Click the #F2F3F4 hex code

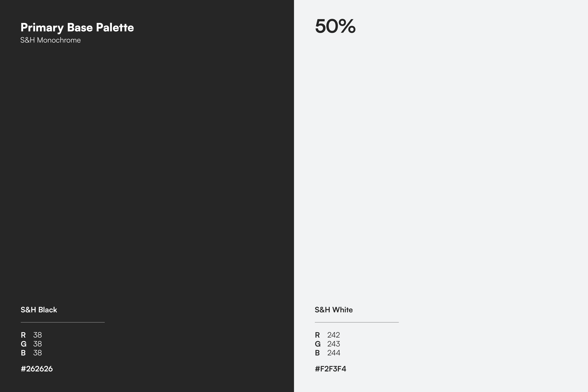click(330, 369)
